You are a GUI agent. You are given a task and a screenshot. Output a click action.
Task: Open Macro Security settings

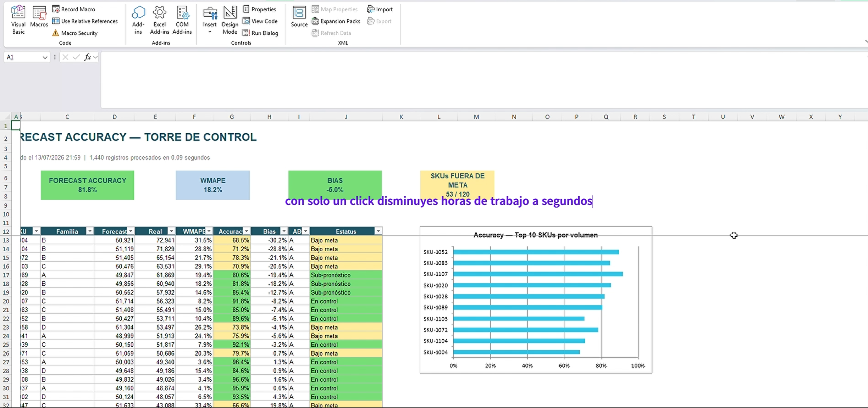pos(75,33)
